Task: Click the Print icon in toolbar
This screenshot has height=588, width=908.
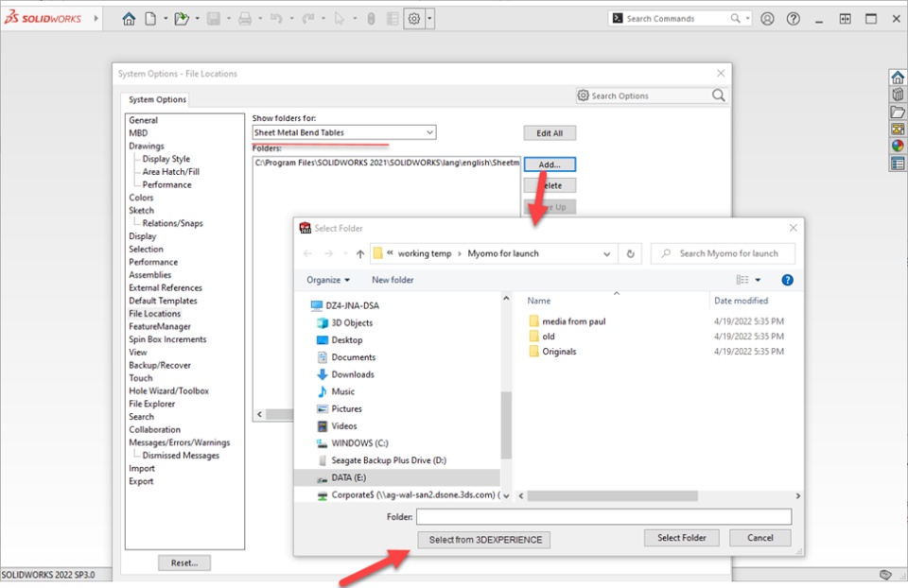Action: tap(245, 19)
